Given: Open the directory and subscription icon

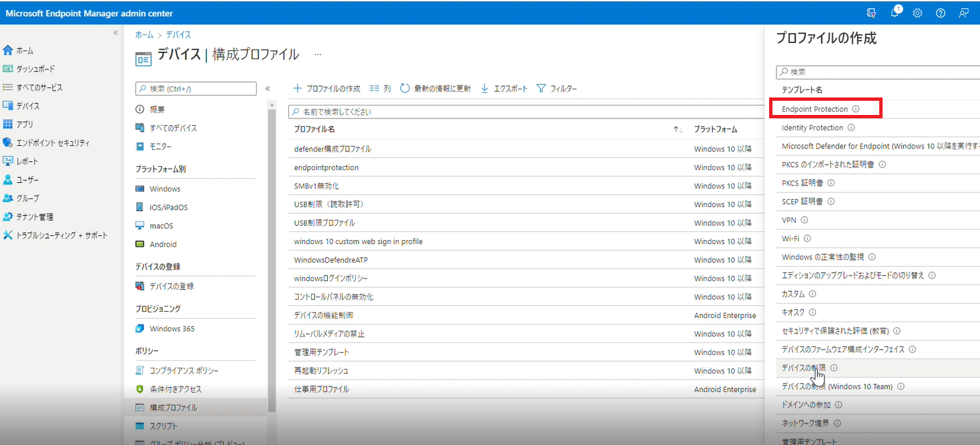Looking at the screenshot, I should pyautogui.click(x=872, y=13).
